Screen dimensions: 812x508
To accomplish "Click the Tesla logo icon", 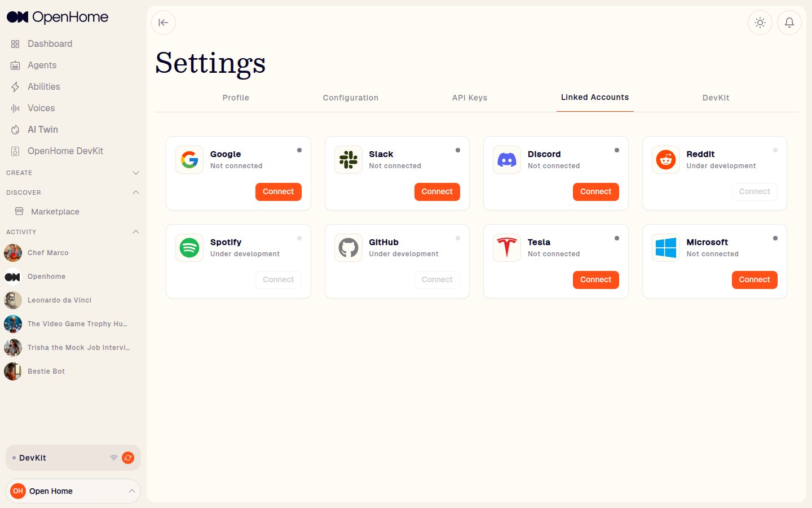I will click(507, 248).
